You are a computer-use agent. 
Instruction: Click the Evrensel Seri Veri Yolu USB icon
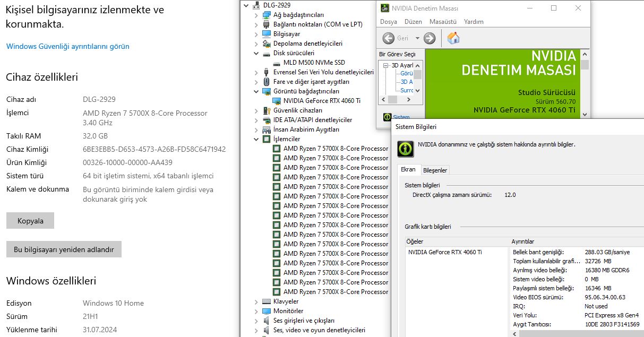click(267, 72)
